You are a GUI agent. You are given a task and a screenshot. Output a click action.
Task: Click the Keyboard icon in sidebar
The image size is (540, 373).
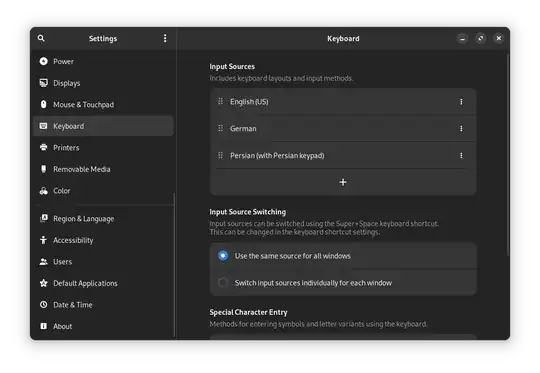tap(43, 126)
